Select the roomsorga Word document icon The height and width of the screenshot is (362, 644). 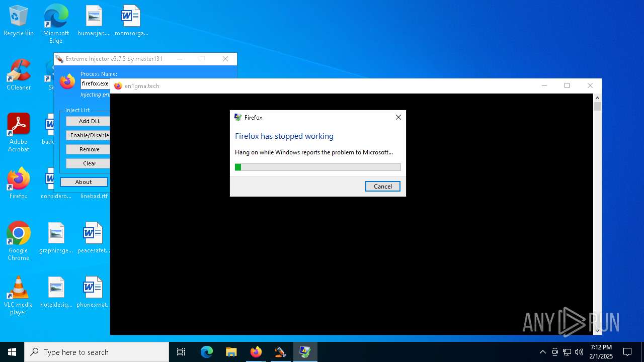point(131,21)
